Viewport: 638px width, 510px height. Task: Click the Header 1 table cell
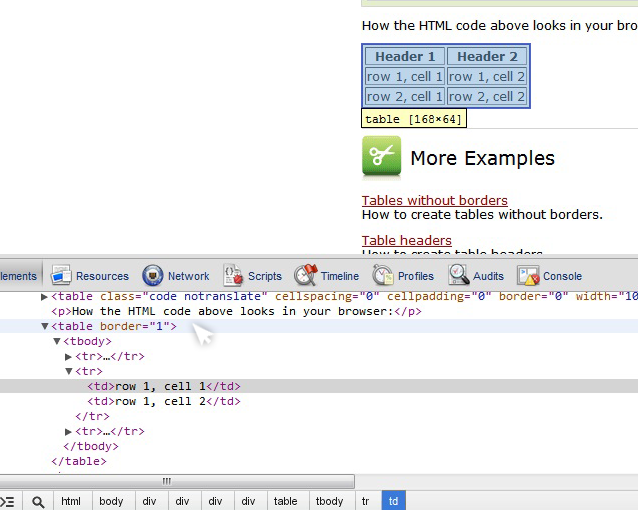(405, 56)
